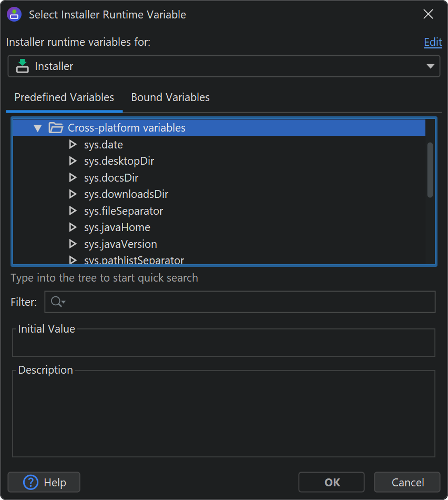Collapse the Cross-platform variables node

[x=37, y=128]
